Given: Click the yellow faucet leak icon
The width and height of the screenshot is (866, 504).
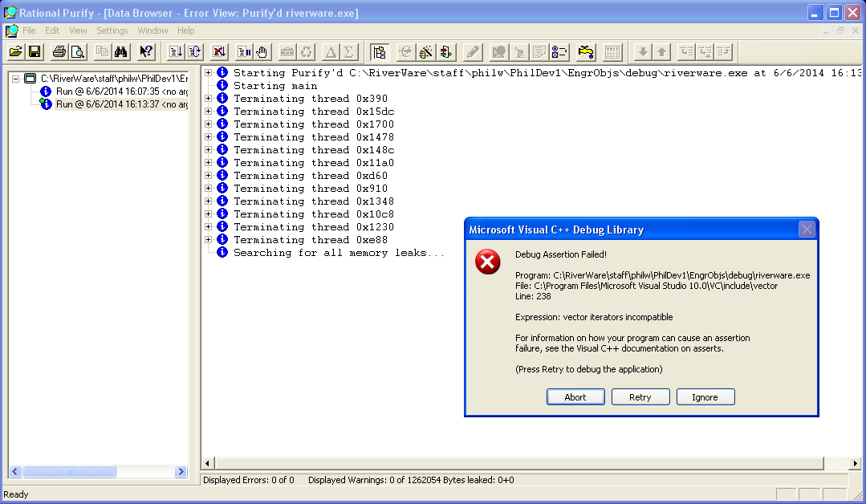Looking at the screenshot, I should point(586,52).
